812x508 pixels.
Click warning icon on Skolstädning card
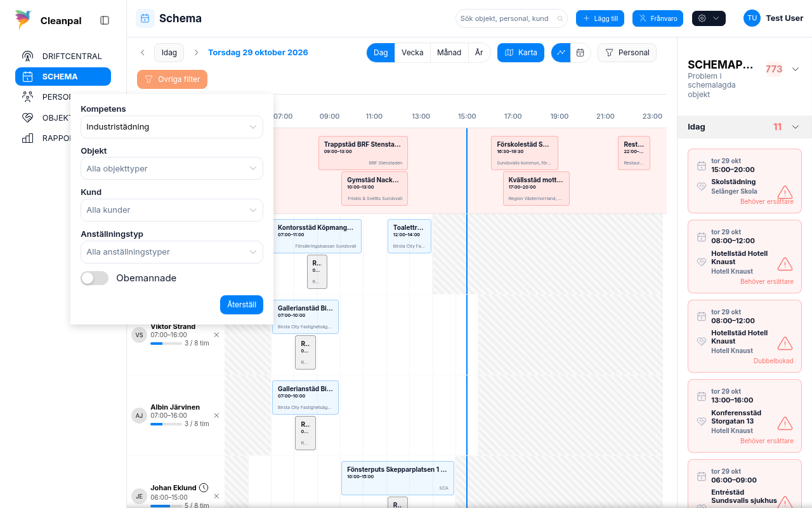coord(785,192)
